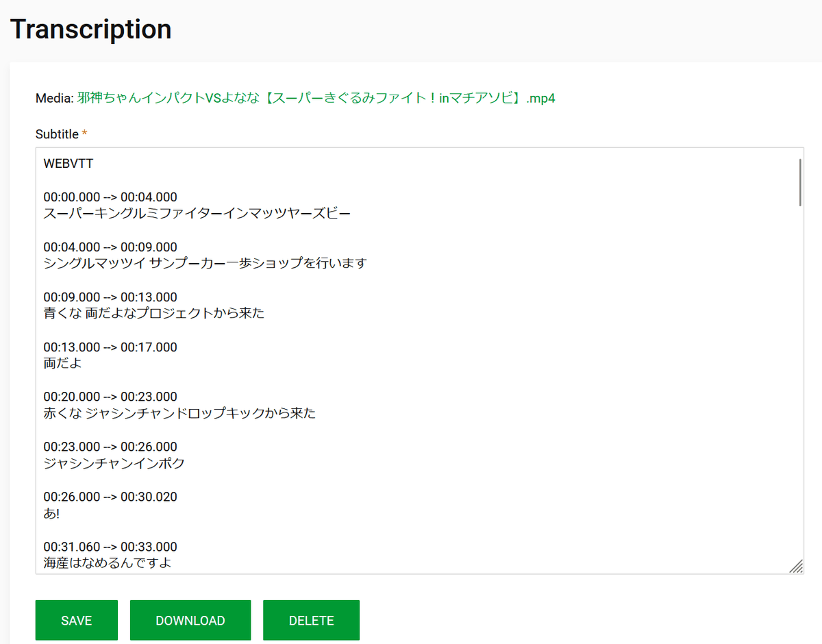Click subtitle text 海産はなめるんですよ

coord(108,563)
